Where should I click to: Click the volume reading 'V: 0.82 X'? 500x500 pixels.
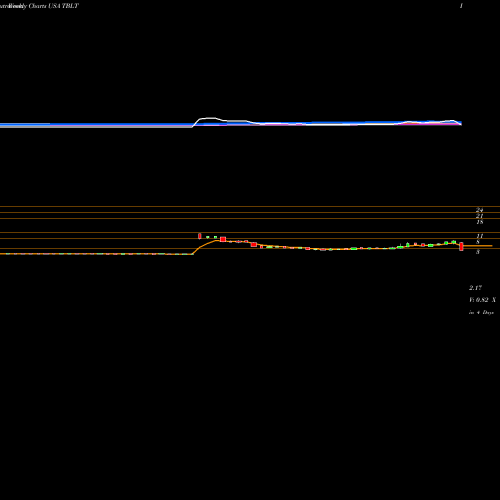pyautogui.click(x=482, y=300)
